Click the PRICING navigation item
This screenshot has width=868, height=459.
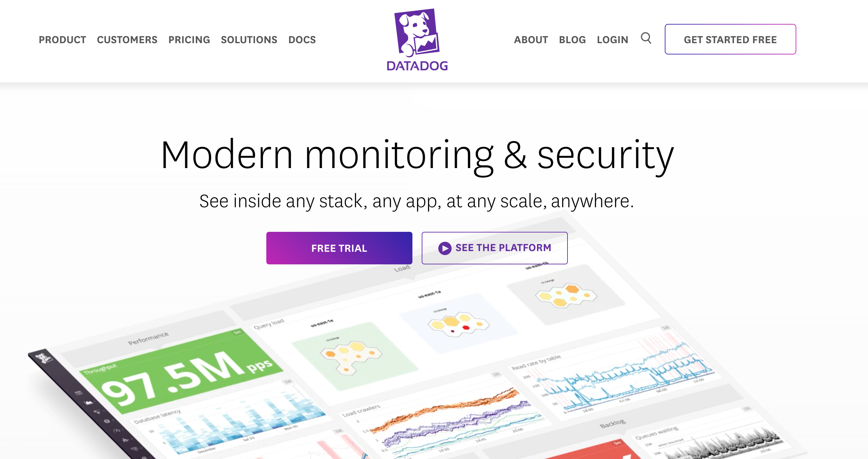189,40
